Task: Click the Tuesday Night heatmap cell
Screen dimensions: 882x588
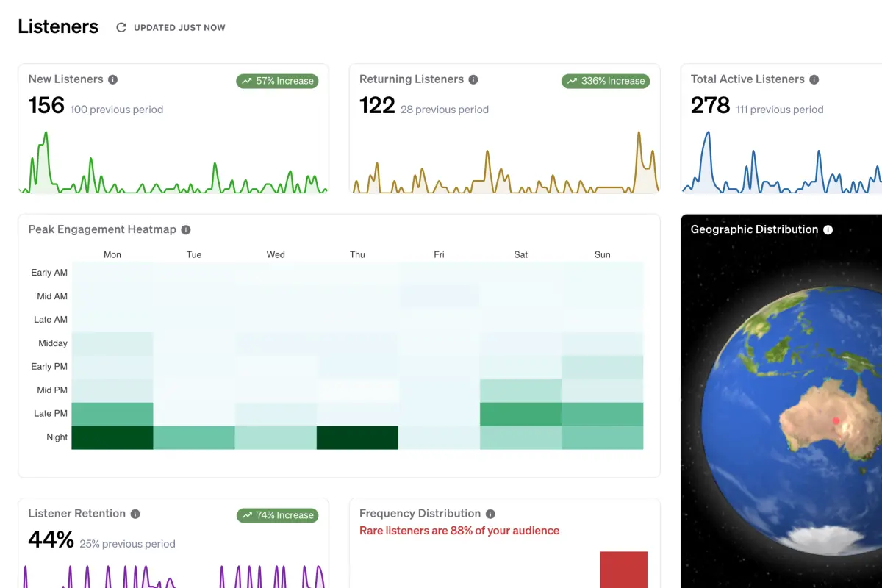Action: click(x=194, y=437)
